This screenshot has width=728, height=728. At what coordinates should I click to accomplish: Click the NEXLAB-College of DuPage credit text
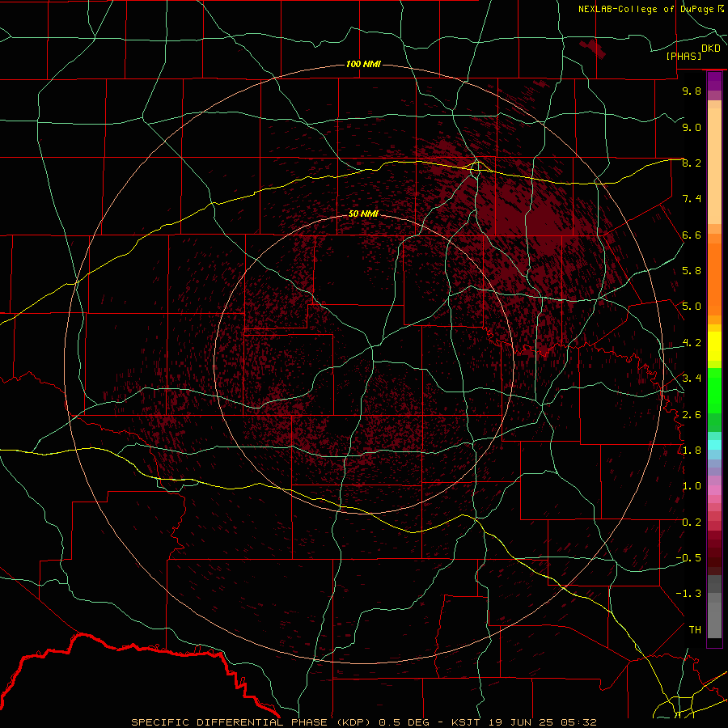651,9
